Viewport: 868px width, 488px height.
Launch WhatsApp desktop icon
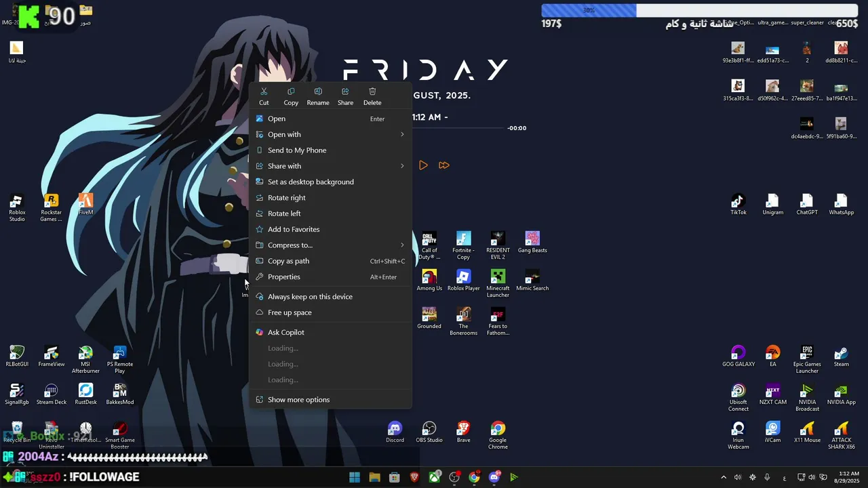click(x=841, y=204)
